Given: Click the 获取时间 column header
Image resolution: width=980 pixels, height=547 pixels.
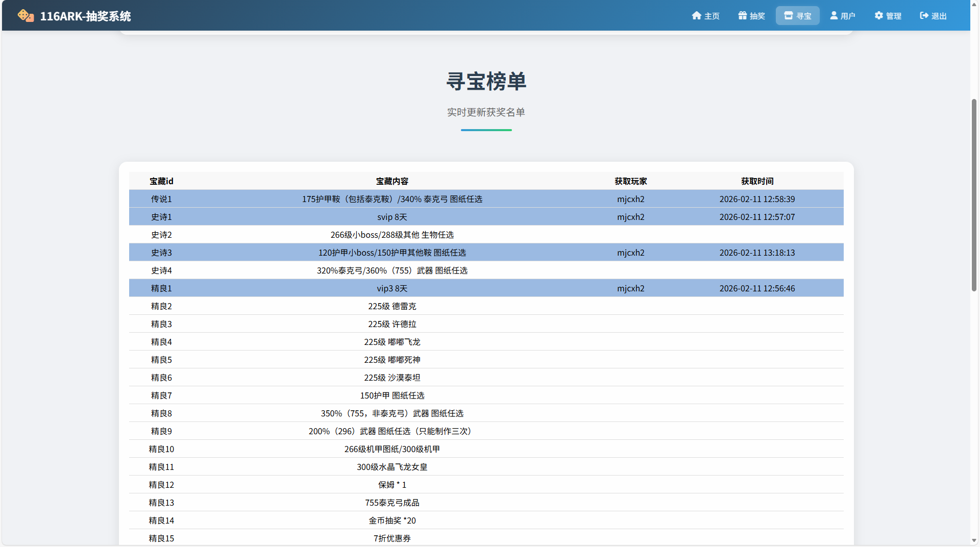Looking at the screenshot, I should pyautogui.click(x=757, y=181).
